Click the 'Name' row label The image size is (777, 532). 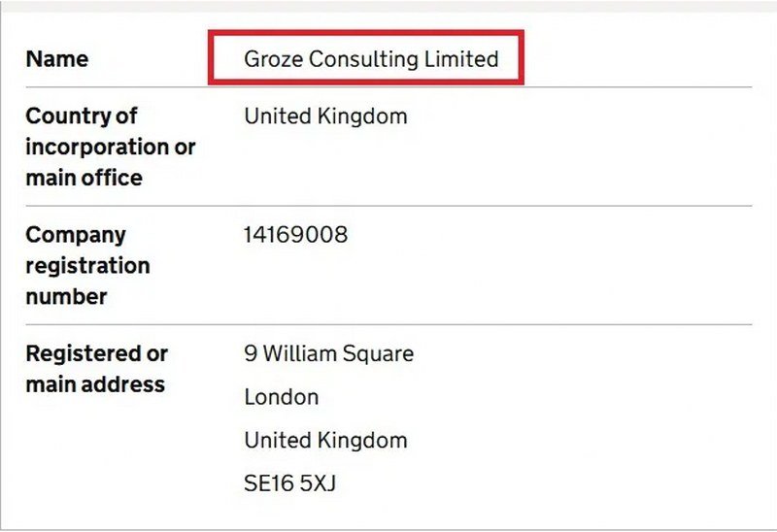56,59
